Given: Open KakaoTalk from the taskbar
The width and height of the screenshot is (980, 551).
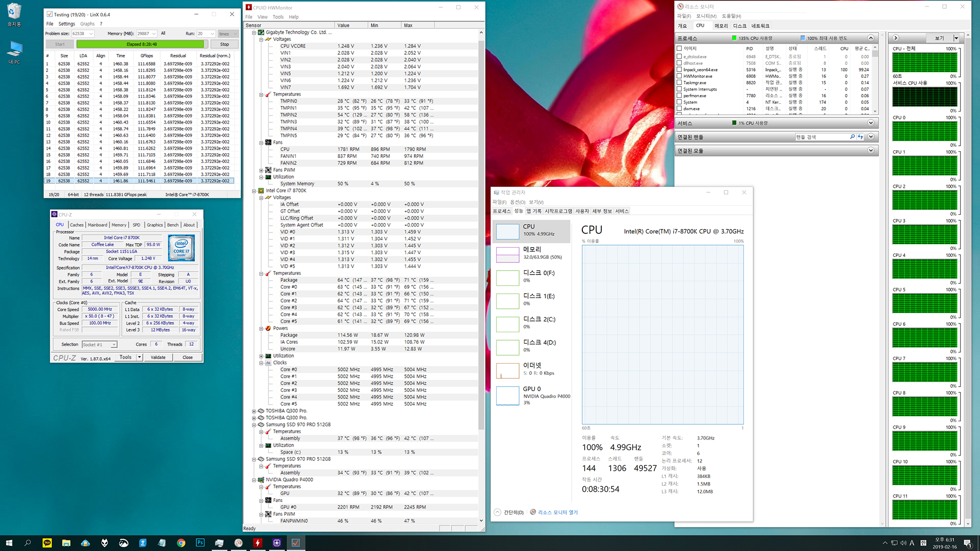Looking at the screenshot, I should pyautogui.click(x=47, y=543).
